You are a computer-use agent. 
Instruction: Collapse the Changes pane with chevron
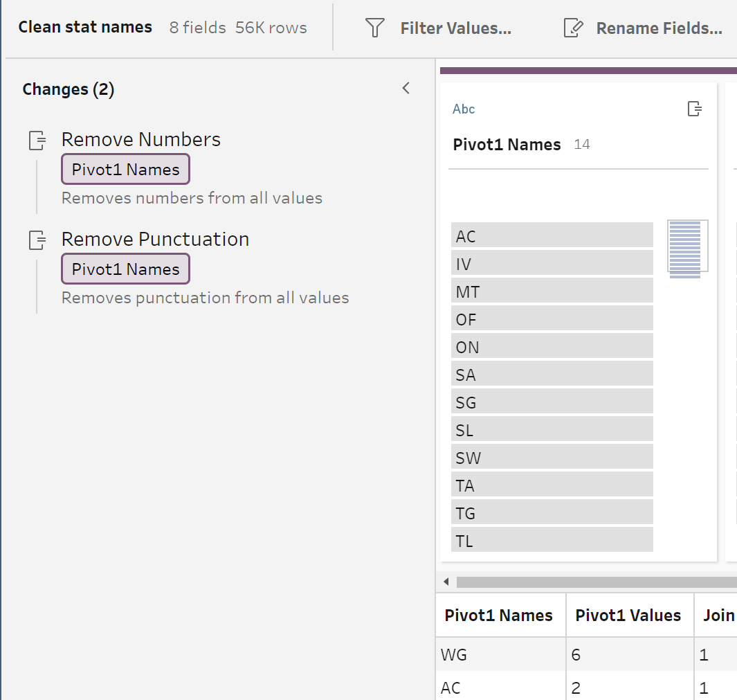click(x=406, y=89)
